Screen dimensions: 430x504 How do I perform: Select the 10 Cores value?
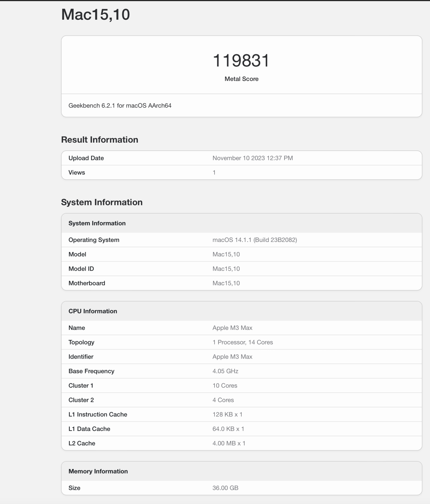pos(225,386)
